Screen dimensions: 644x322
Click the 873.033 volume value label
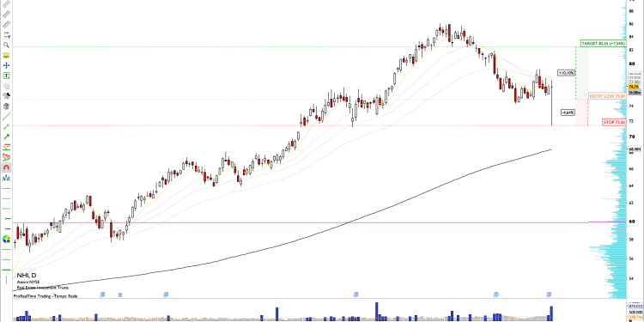[635, 306]
